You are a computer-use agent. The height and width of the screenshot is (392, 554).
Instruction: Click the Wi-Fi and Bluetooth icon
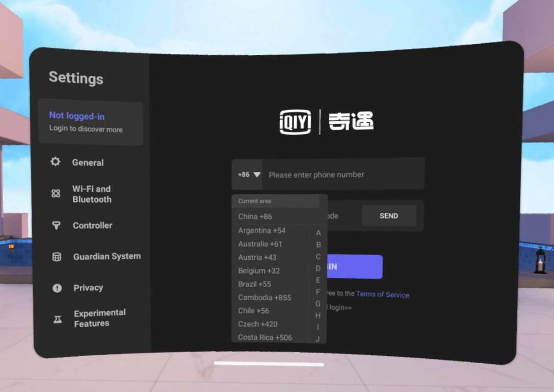pos(56,193)
